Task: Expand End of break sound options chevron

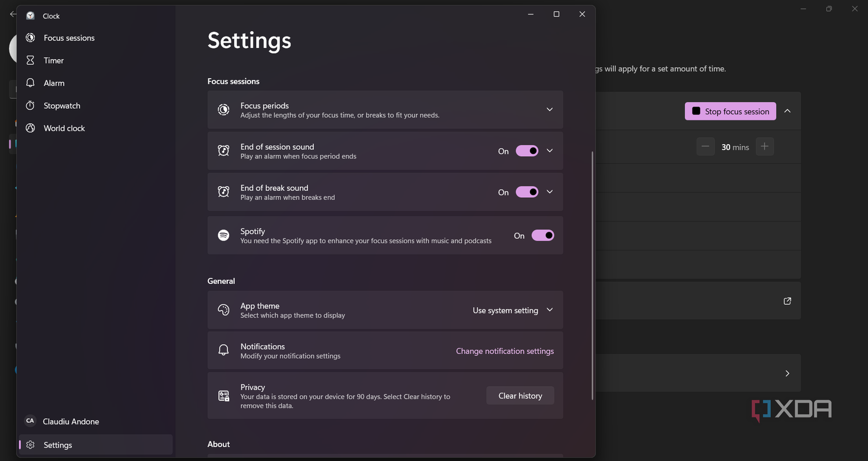Action: pos(550,191)
